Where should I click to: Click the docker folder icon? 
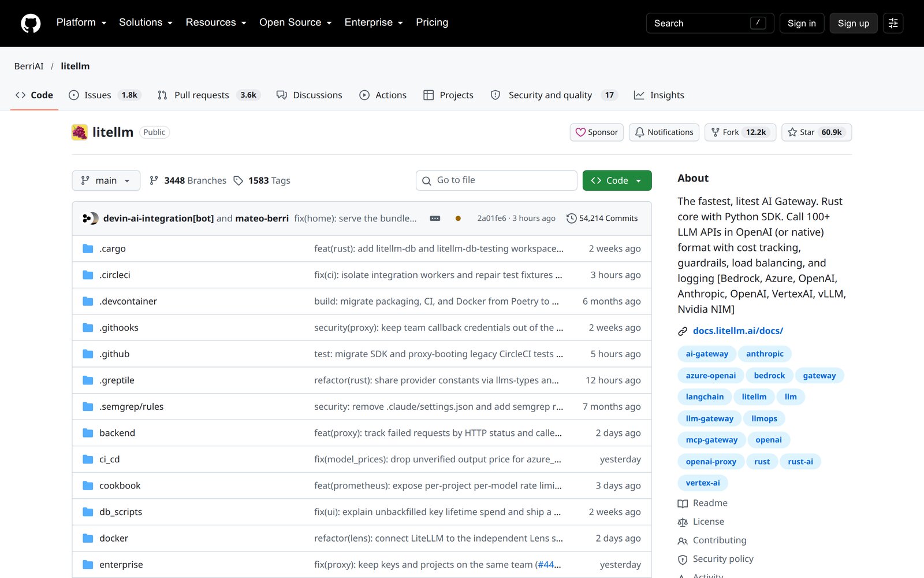click(x=88, y=538)
